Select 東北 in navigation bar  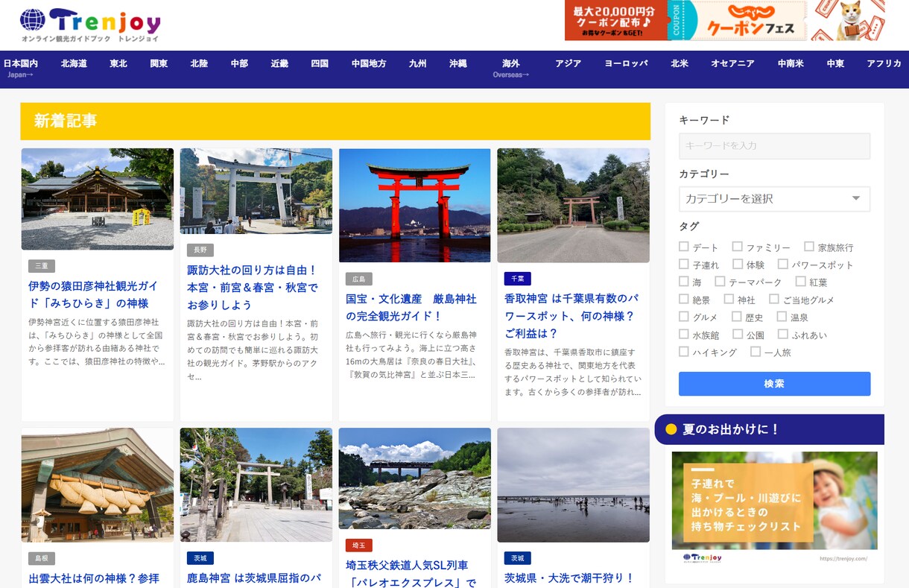point(118,63)
